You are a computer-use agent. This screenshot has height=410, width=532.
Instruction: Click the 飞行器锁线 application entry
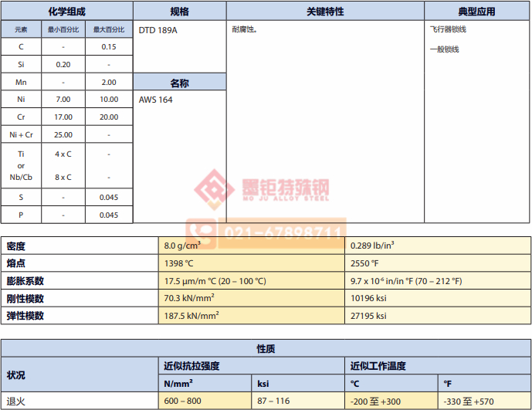click(x=448, y=30)
